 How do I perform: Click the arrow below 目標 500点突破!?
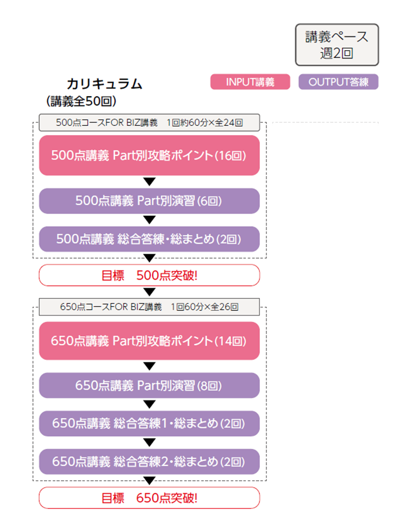pyautogui.click(x=149, y=292)
